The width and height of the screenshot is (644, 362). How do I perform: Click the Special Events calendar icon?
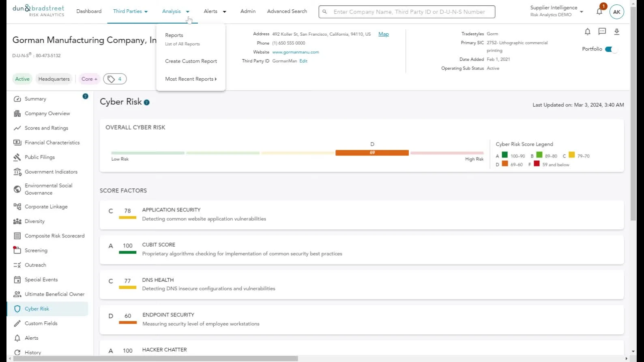[17, 280]
